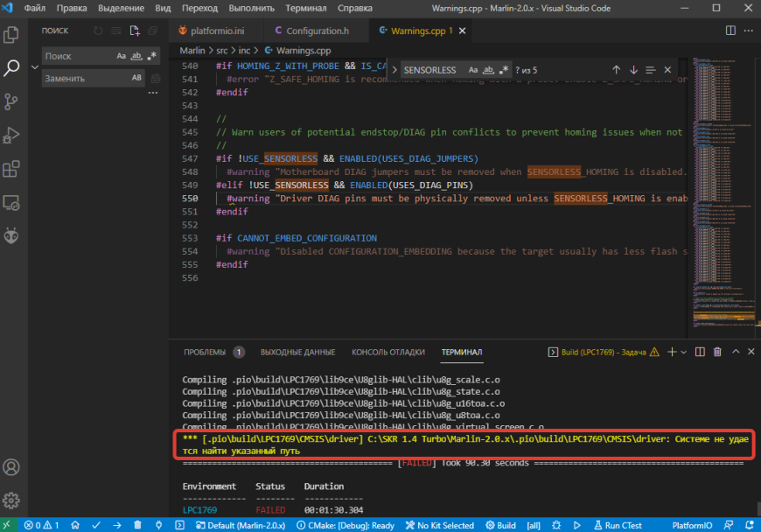Open the Терминал menu
The image size is (761, 532).
305,9
